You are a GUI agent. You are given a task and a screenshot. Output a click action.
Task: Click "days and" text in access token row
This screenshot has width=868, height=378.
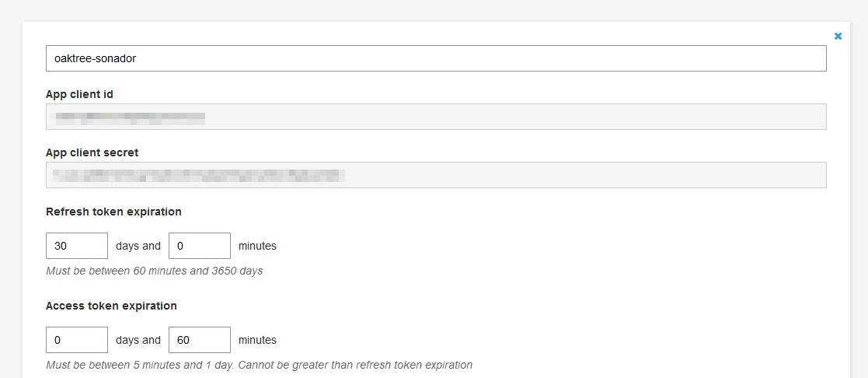point(138,340)
